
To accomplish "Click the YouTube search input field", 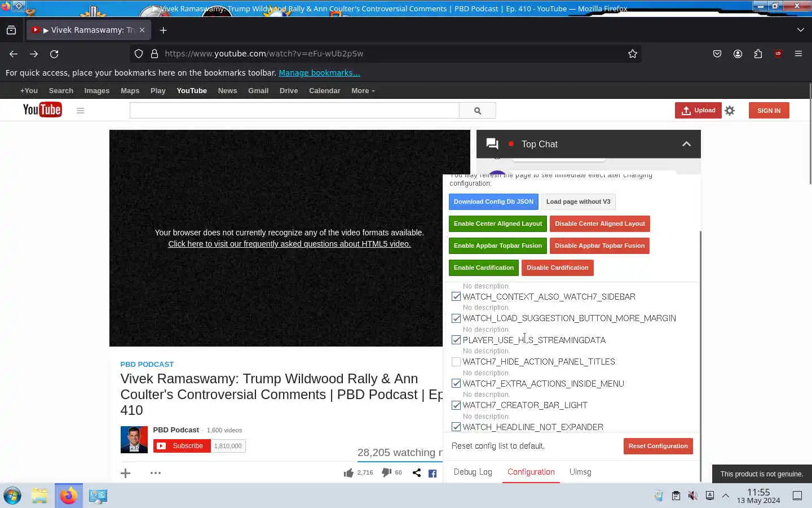I will [x=294, y=111].
